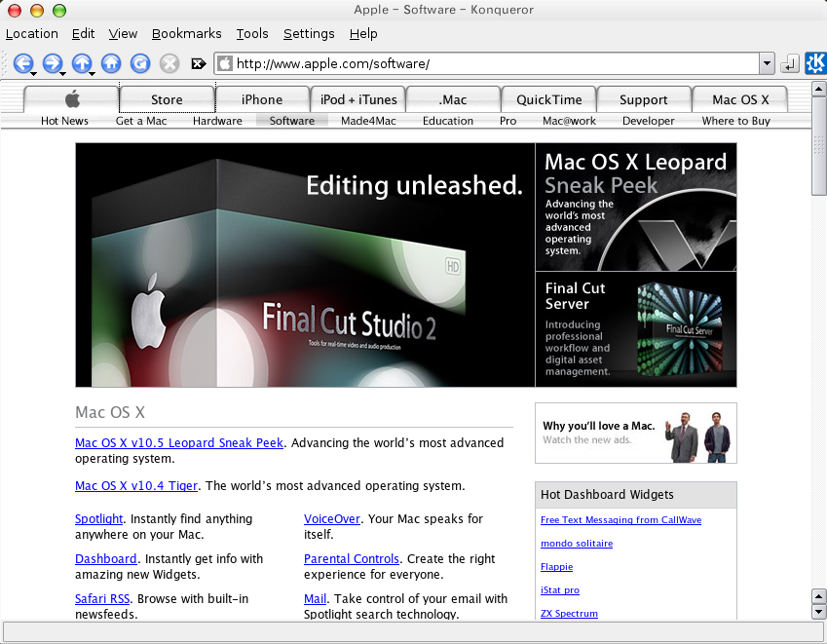Open the Mac OS X v10.4 Tiger link
The image size is (827, 644).
coord(136,485)
